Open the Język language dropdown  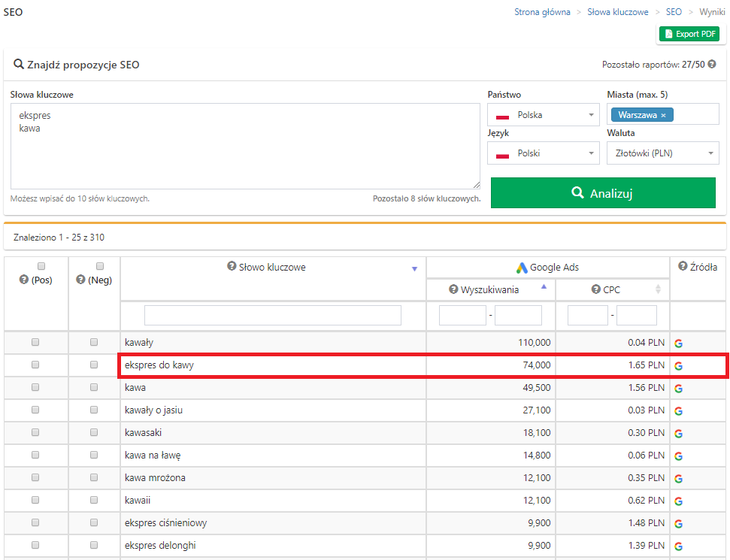pyautogui.click(x=543, y=153)
